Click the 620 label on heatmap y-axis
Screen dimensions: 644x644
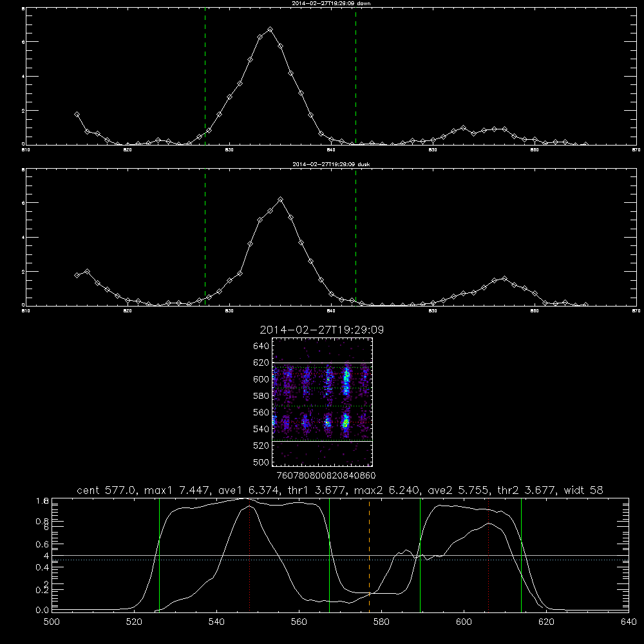tap(261, 363)
